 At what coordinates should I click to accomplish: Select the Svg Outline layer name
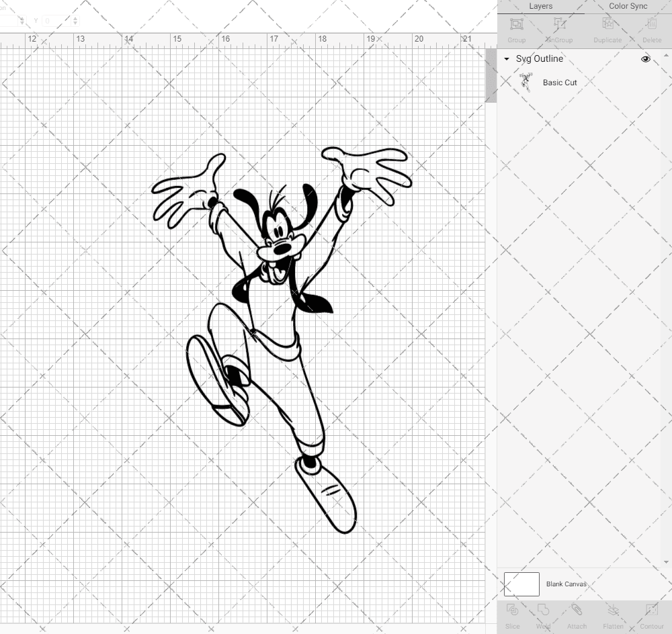coord(539,58)
